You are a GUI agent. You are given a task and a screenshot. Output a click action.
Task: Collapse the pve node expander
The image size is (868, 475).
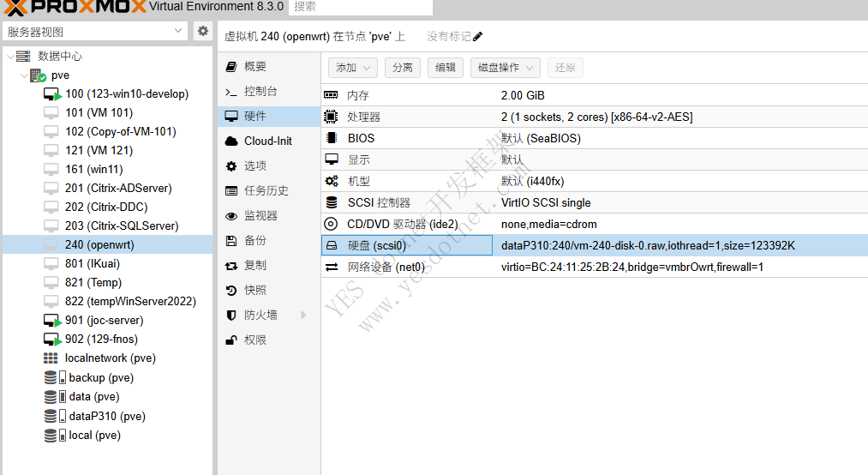click(x=24, y=75)
